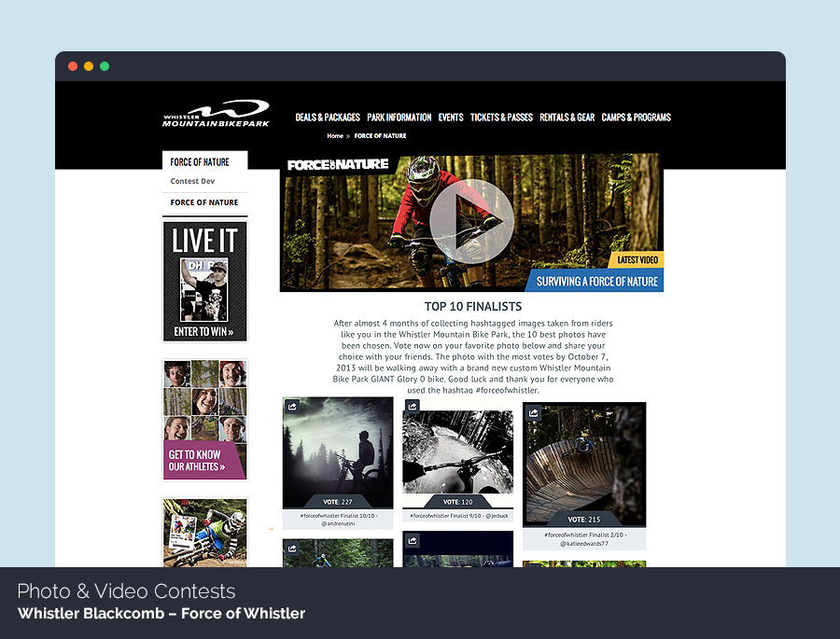Screen dimensions: 840x639
Task: Open Surviving a Force of Nature link
Action: (595, 281)
